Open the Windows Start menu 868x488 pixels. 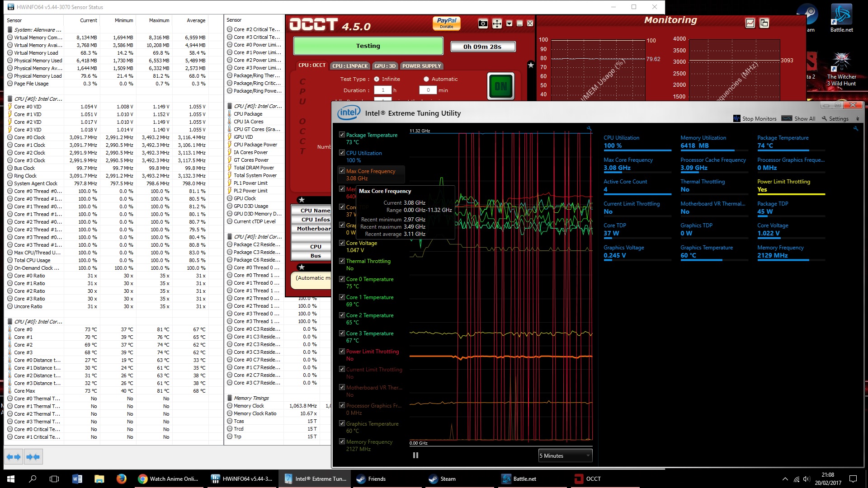11,479
